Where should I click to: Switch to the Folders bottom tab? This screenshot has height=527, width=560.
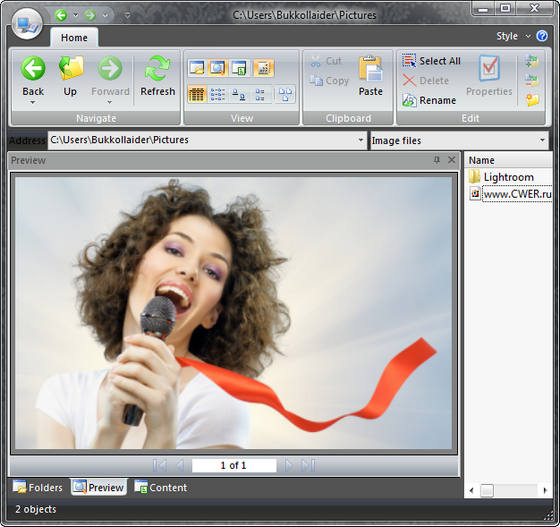38,487
